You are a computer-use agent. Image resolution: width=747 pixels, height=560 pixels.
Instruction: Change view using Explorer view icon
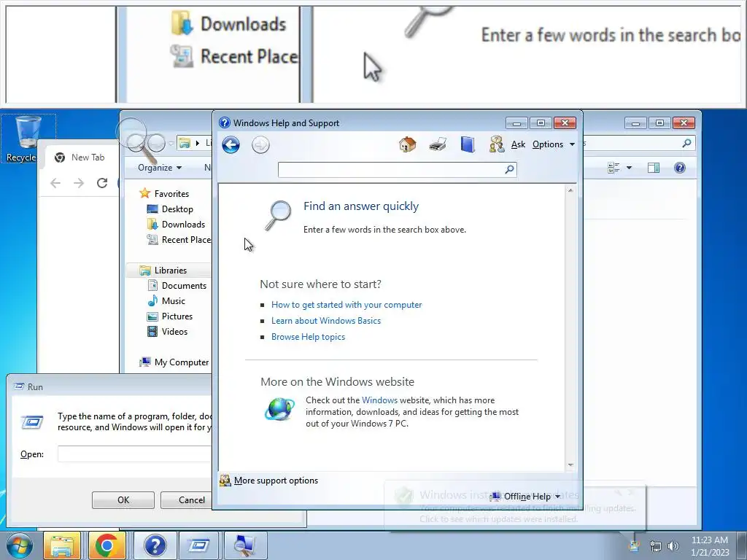(614, 168)
